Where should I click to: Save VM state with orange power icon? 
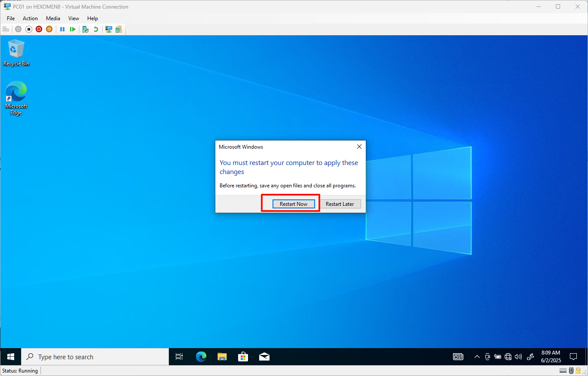point(49,29)
